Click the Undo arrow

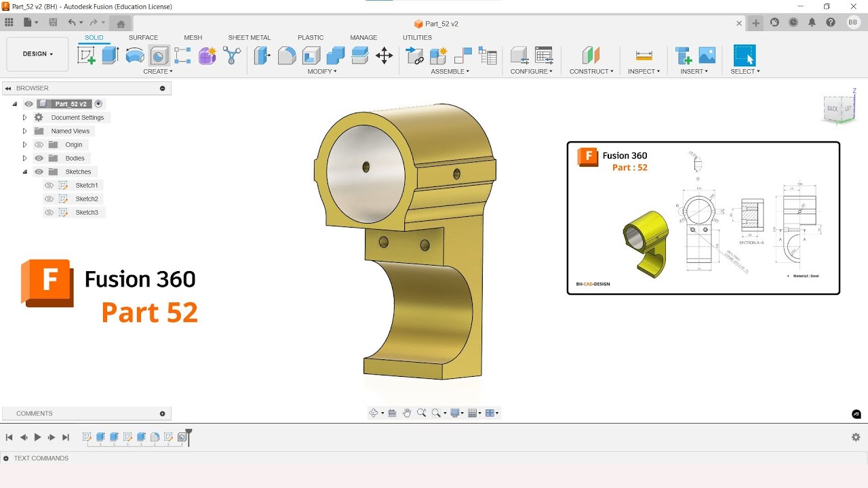71,22
